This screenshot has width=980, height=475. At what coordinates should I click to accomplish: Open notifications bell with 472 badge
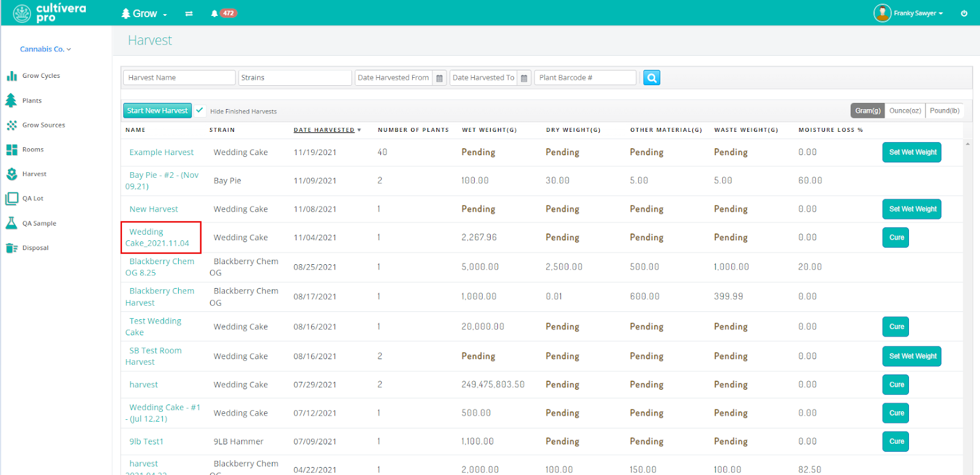click(x=224, y=13)
